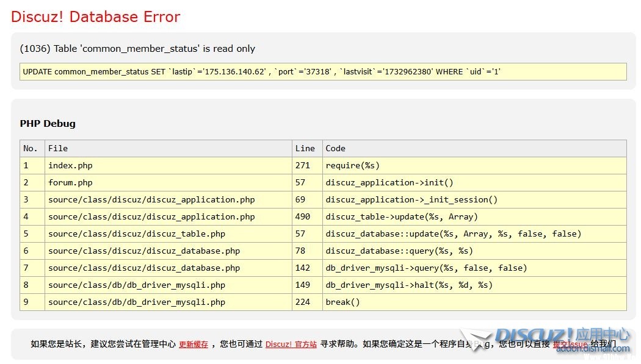Click the 更新缓存 link
The image size is (641, 364).
[193, 344]
